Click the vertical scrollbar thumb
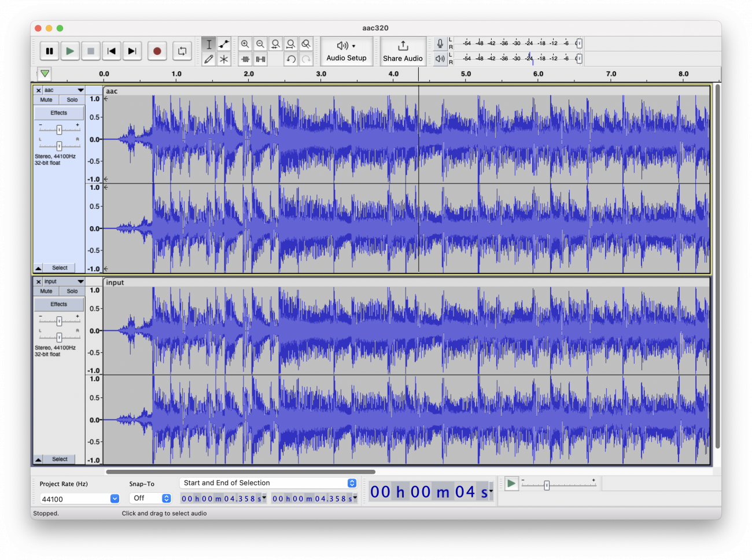 coord(717,266)
